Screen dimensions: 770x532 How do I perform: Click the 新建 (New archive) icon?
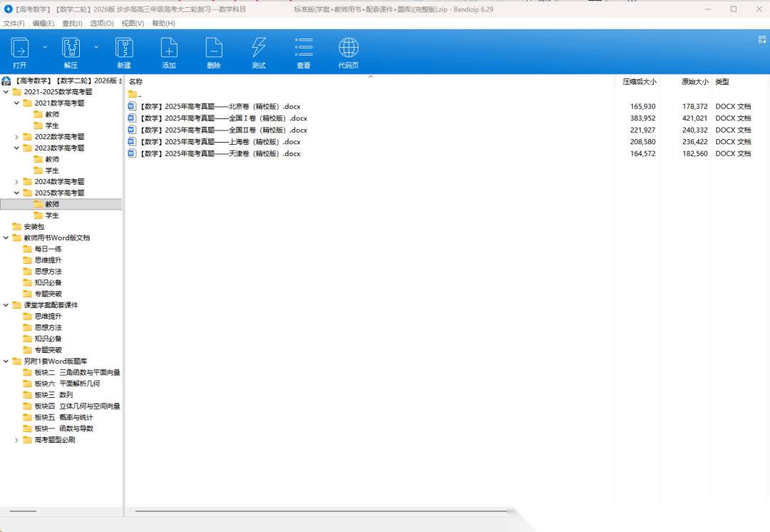point(124,48)
